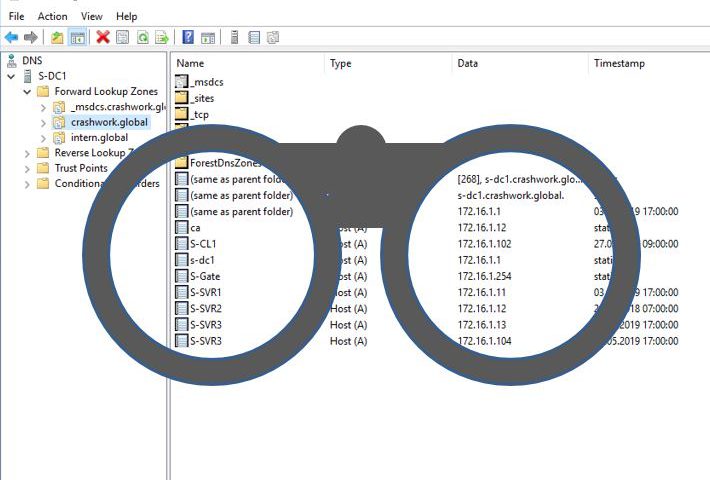The width and height of the screenshot is (710, 480).
Task: Click the intern.global zone icon
Action: point(59,138)
